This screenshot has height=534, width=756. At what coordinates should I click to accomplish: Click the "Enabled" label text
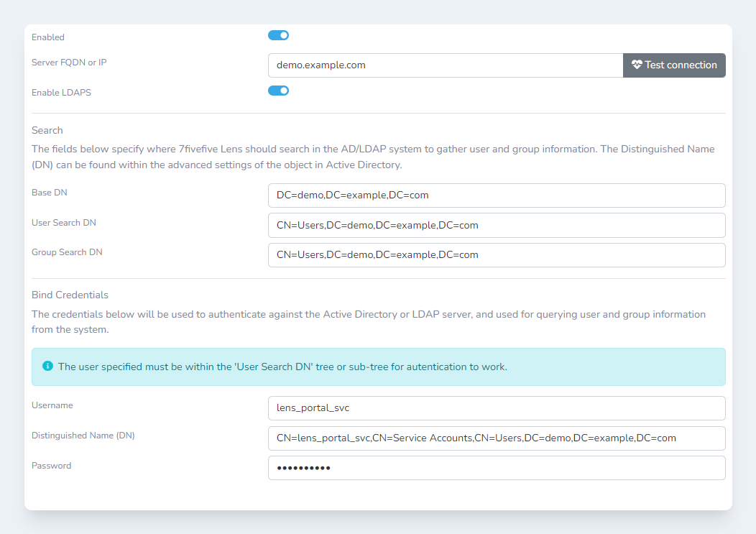point(48,37)
